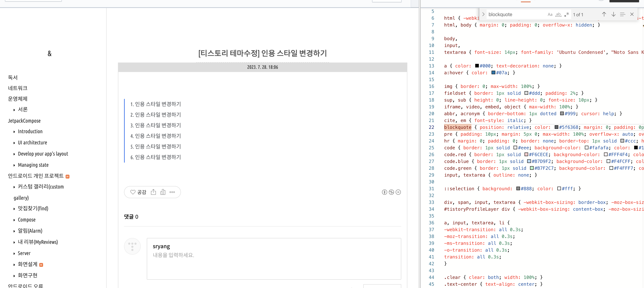Expand the Managing state category arrow
The width and height of the screenshot is (644, 288).
coord(14,165)
